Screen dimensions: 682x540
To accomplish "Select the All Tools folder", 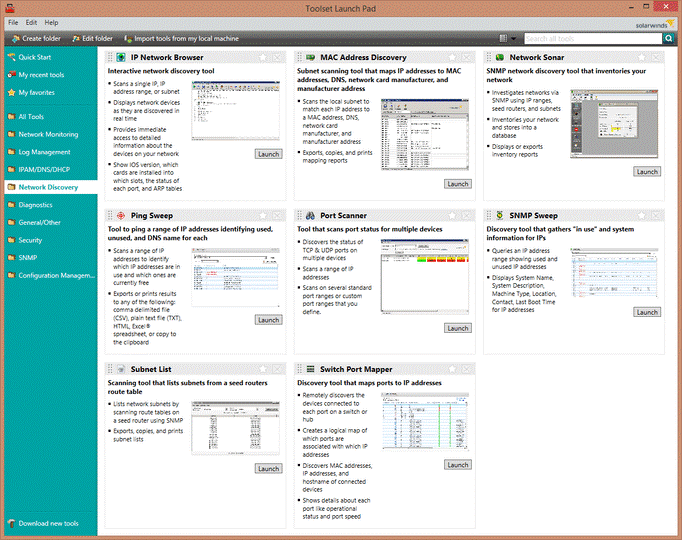I will (51, 117).
